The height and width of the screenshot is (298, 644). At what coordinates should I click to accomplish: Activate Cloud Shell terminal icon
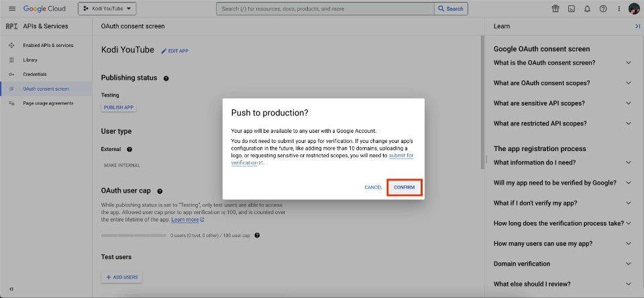tap(572, 9)
